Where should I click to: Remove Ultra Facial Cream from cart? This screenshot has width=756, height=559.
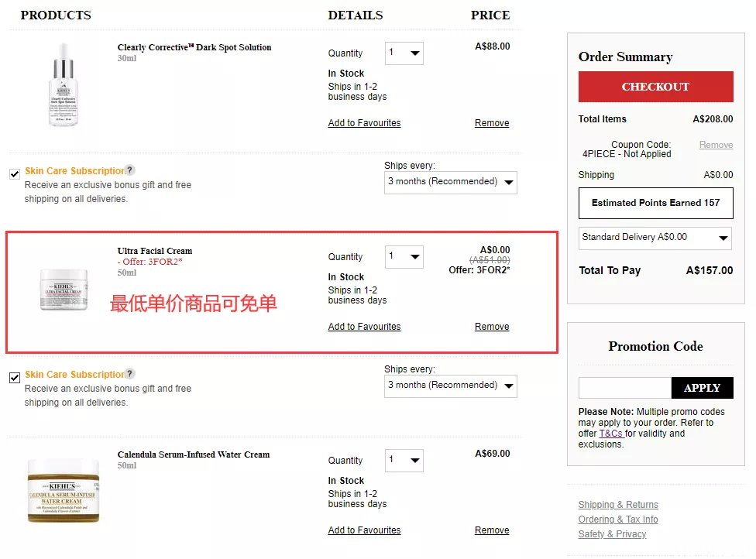click(x=492, y=327)
